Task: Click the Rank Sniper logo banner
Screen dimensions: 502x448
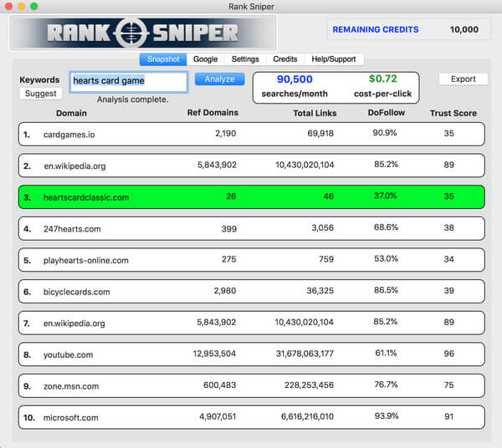Action: 143,33
